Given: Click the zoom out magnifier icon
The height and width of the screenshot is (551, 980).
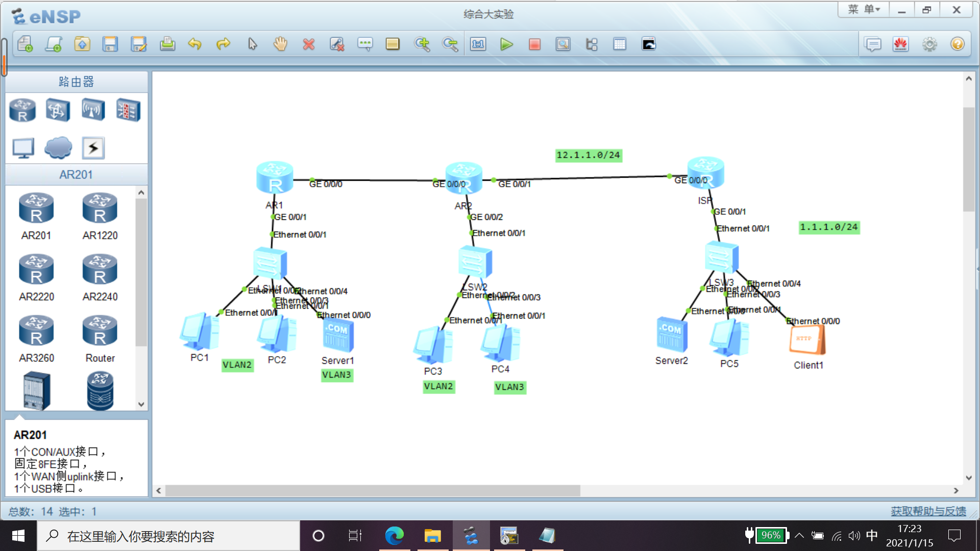Looking at the screenshot, I should point(450,44).
